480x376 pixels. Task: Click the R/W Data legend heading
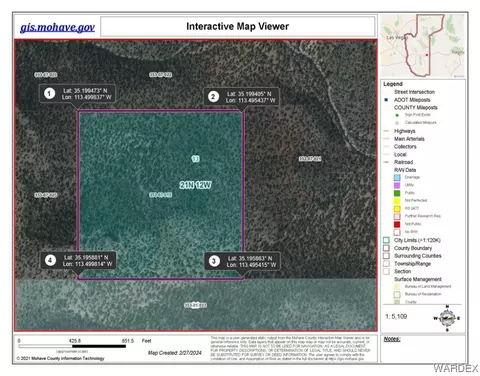tap(405, 170)
